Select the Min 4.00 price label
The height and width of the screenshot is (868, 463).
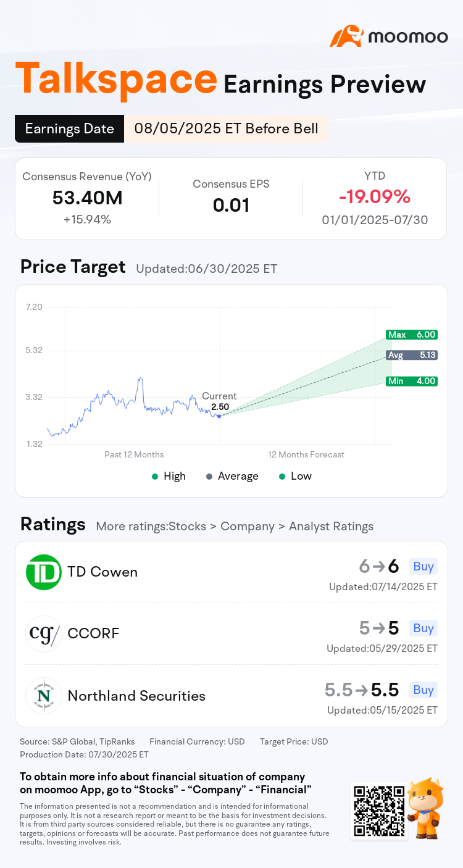pos(412,382)
